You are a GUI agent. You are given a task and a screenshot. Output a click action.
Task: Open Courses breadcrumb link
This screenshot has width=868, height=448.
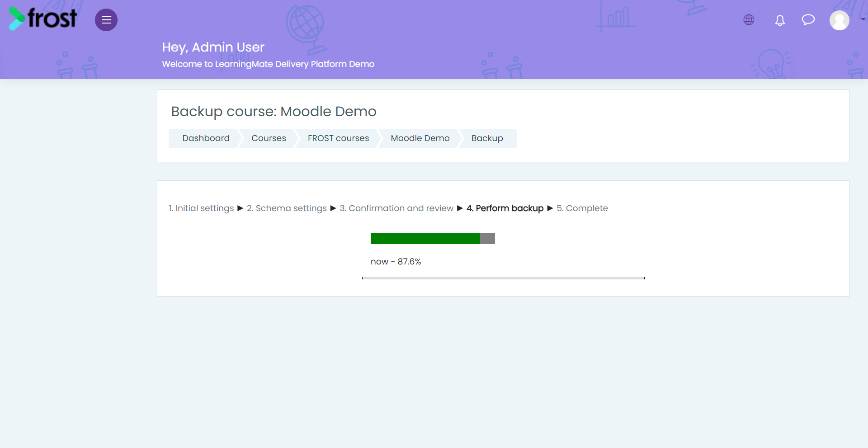point(269,138)
